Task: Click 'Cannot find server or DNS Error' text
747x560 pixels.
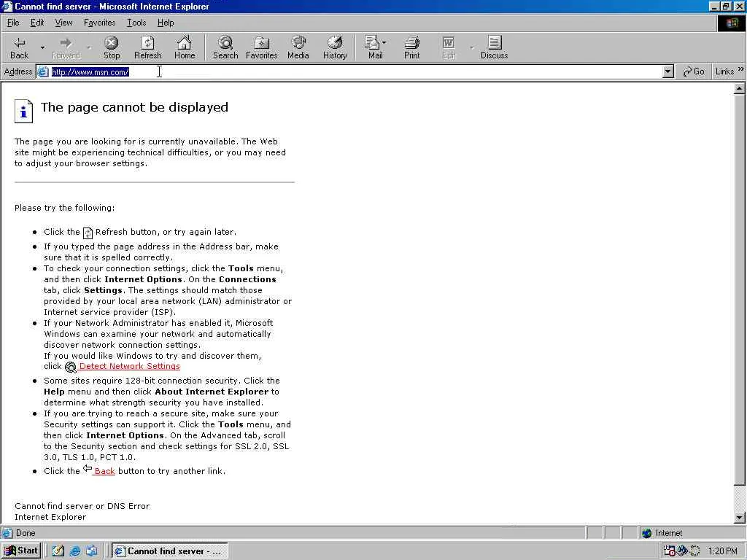Action: pos(82,506)
